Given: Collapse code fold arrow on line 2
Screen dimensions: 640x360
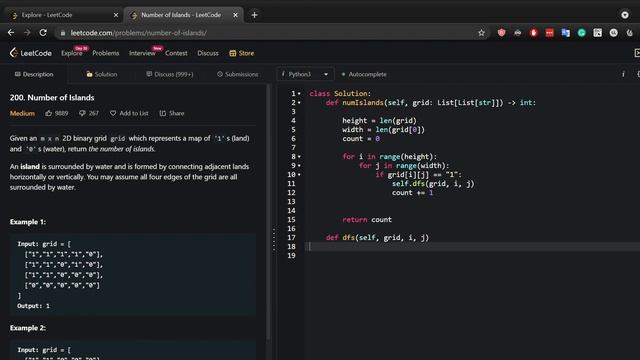Looking at the screenshot, I should 299,103.
